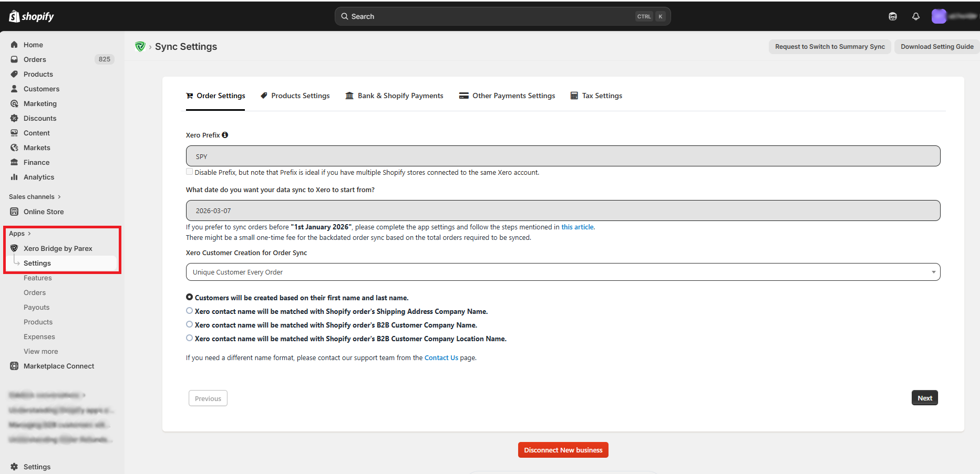980x474 pixels.
Task: Select B2B Customer Company Location Name option
Action: point(190,338)
